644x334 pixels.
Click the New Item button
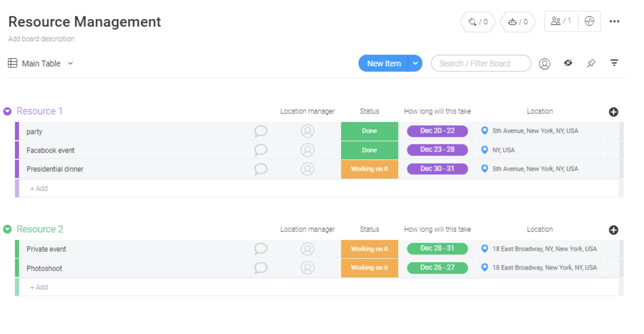coord(384,63)
